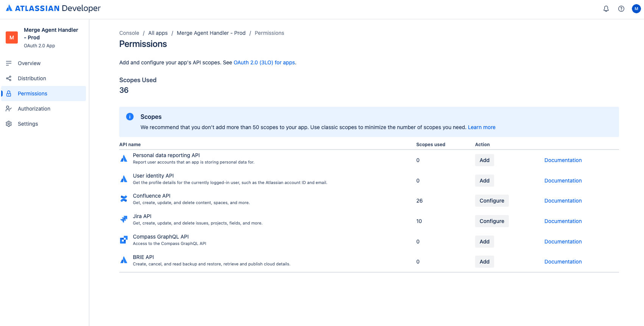Click the Jira API product icon
Viewport: 644px width, 326px height.
coord(124,219)
